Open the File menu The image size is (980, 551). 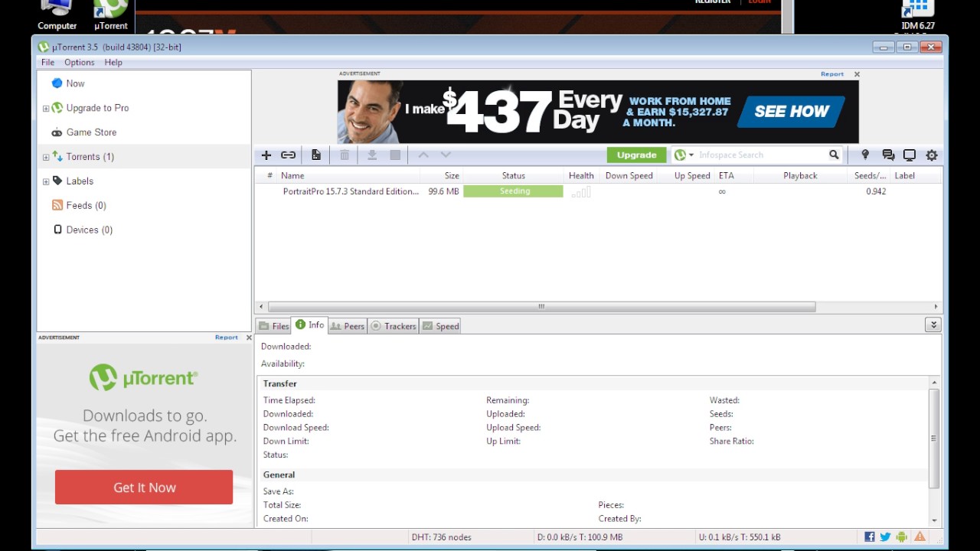click(x=47, y=63)
